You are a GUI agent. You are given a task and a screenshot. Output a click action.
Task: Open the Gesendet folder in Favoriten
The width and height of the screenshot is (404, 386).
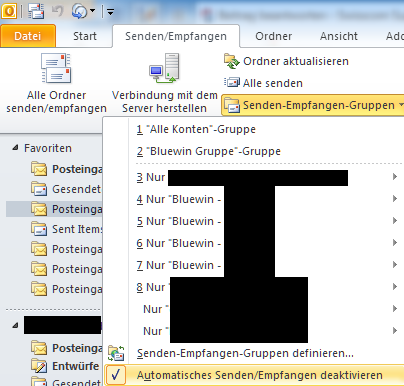pos(76,189)
